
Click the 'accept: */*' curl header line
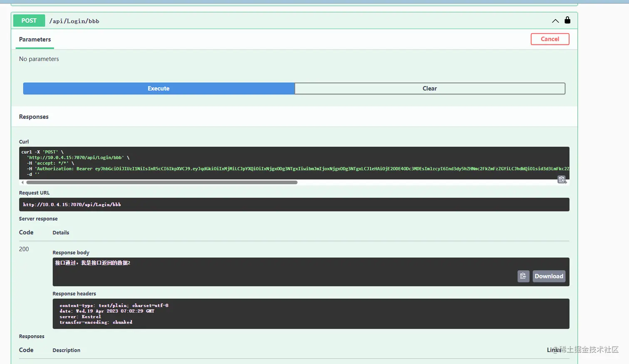tap(50, 163)
